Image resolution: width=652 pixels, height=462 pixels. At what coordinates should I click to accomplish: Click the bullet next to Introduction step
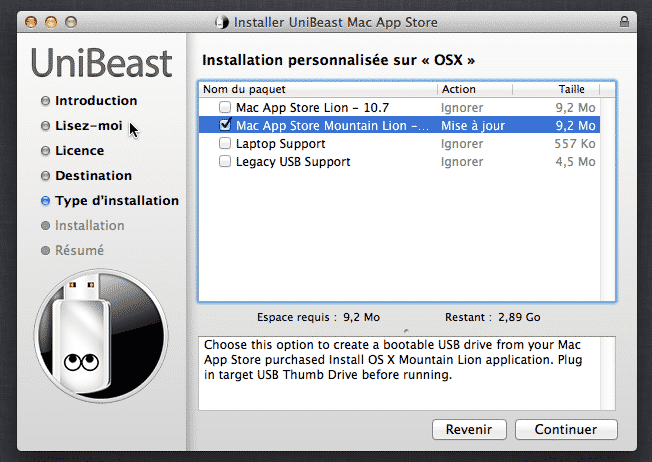(x=45, y=101)
